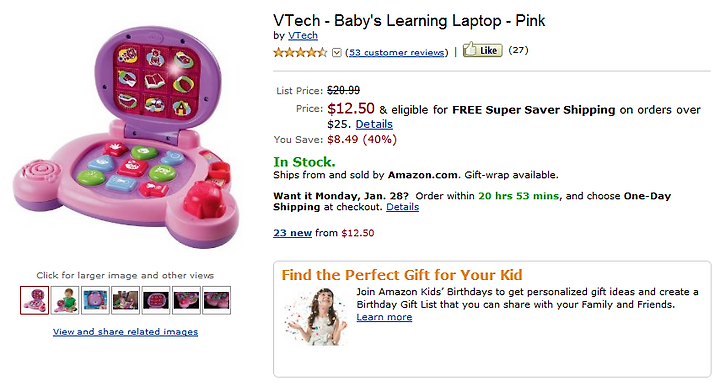Select the first laptop thumbnail
This screenshot has width=720, height=386.
(34, 300)
